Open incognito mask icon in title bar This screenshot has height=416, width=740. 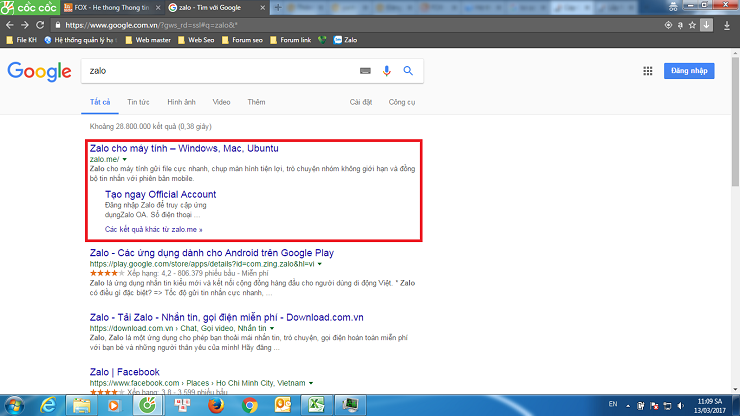673,6
